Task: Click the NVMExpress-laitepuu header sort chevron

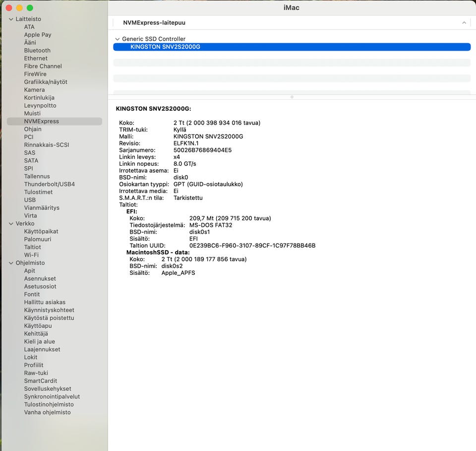Action: click(x=464, y=23)
